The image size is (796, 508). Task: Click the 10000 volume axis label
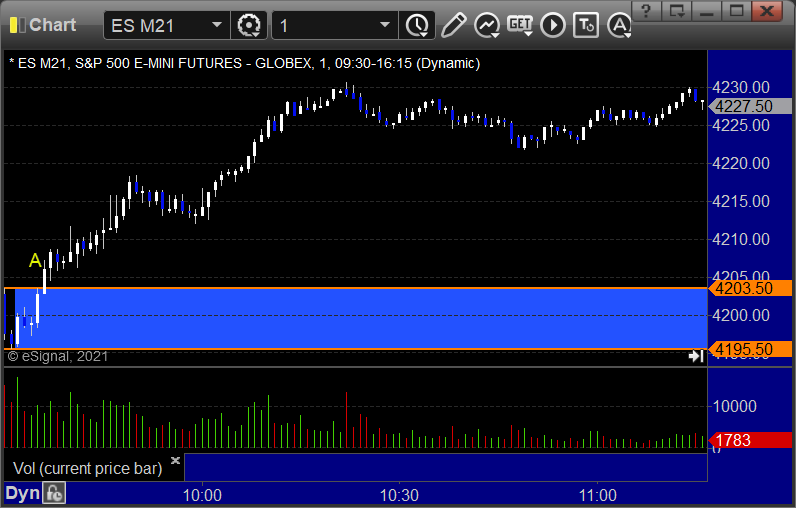click(735, 406)
